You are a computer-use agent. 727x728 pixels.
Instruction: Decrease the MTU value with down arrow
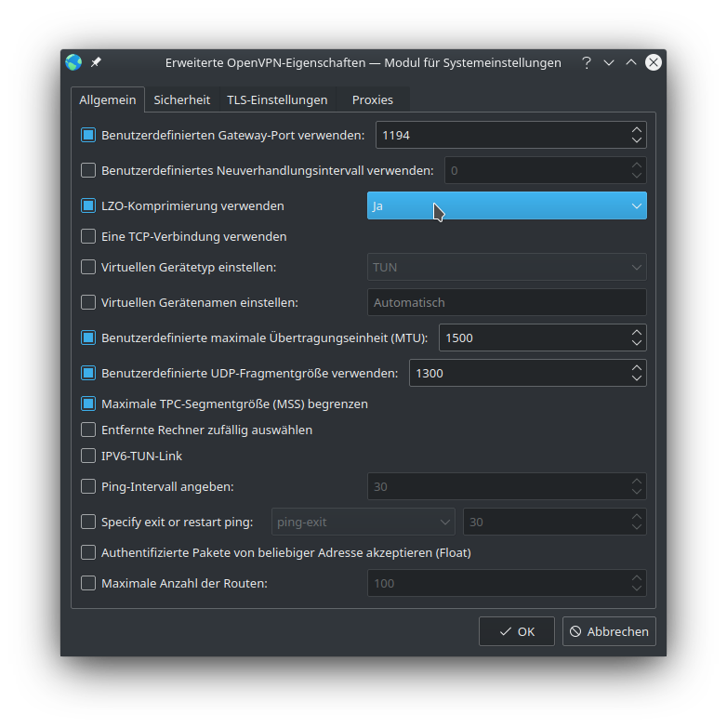click(x=636, y=343)
